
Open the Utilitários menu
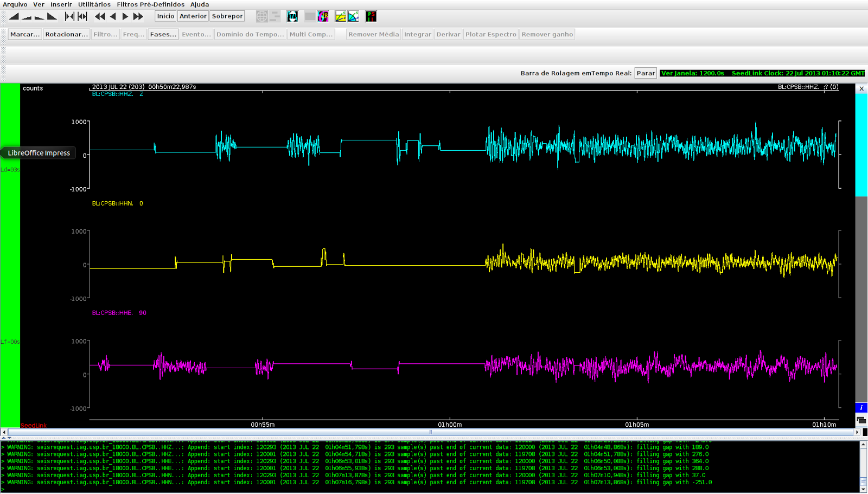pos(94,4)
